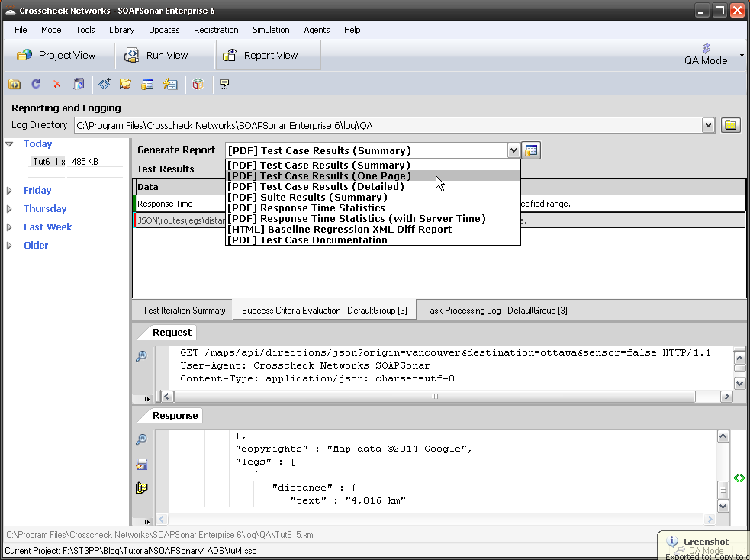Open the Help menu
Image resolution: width=750 pixels, height=560 pixels.
click(x=352, y=30)
